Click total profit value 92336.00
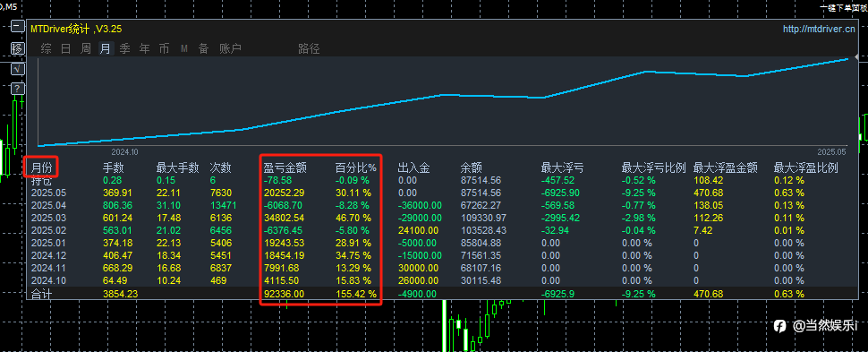Image resolution: width=868 pixels, height=352 pixels. pos(284,295)
